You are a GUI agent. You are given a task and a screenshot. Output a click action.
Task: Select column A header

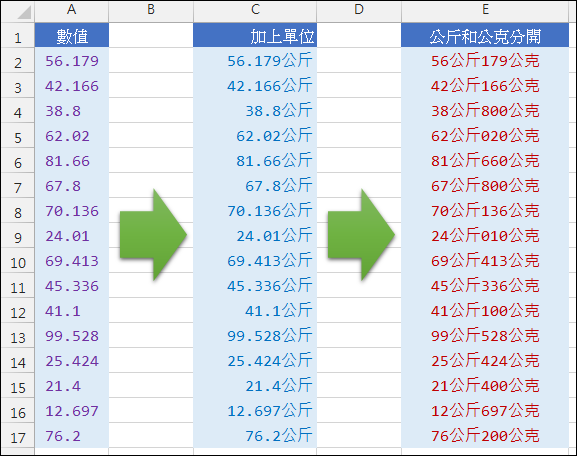72,11
